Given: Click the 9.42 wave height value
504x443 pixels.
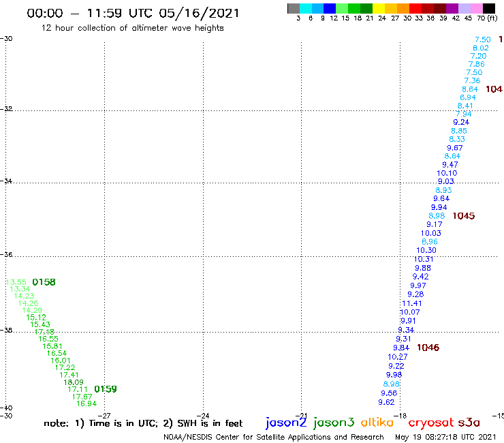Looking at the screenshot, I should (421, 277).
